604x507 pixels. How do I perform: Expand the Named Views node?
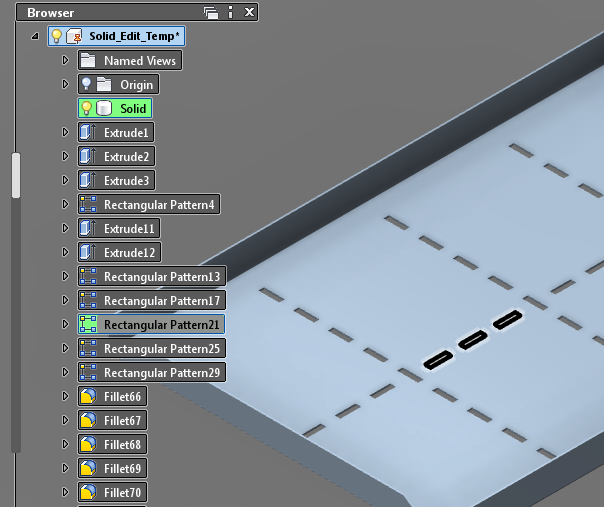coord(66,61)
